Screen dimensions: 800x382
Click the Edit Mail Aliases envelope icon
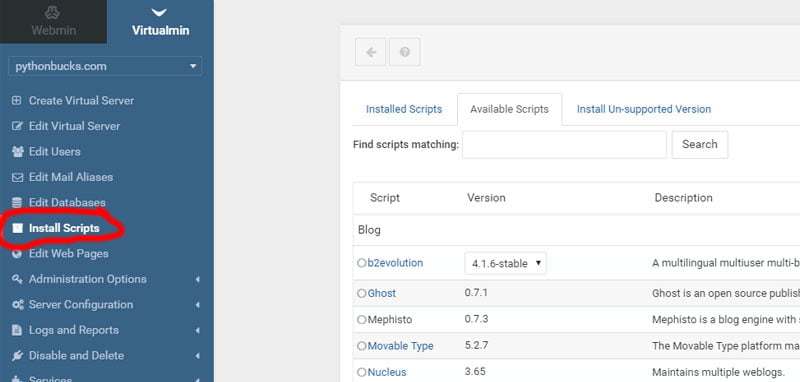[17, 177]
